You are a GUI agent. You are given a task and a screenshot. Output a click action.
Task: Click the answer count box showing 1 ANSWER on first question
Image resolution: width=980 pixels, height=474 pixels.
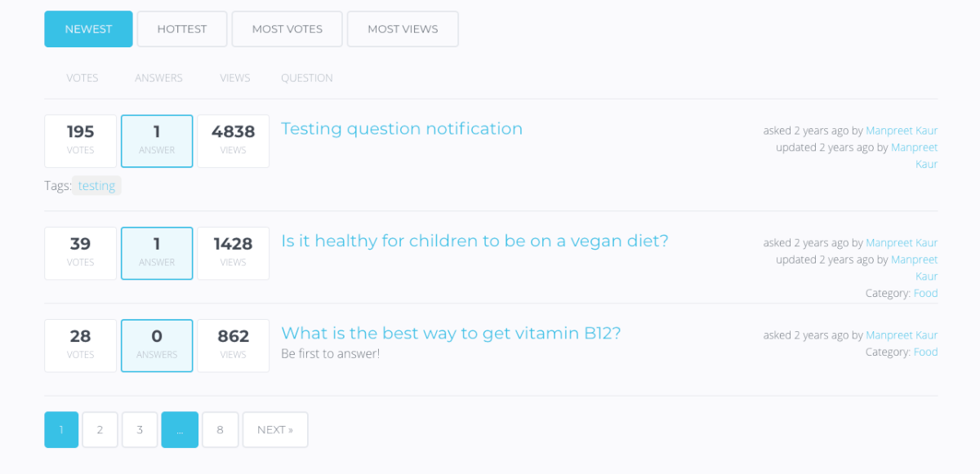point(156,140)
